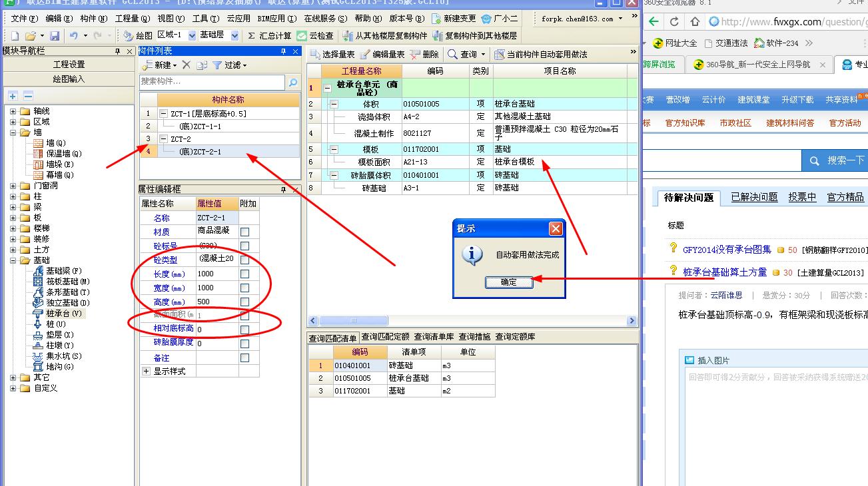Click 从其他楼层复制构件 toolbar item
The image size is (868, 486).
(x=386, y=35)
